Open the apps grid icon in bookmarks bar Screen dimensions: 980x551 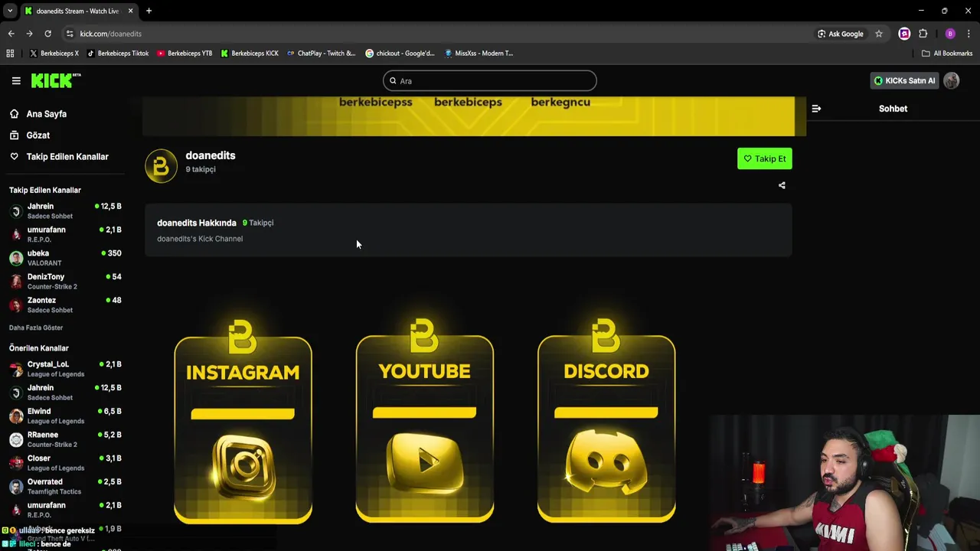pyautogui.click(x=10, y=54)
